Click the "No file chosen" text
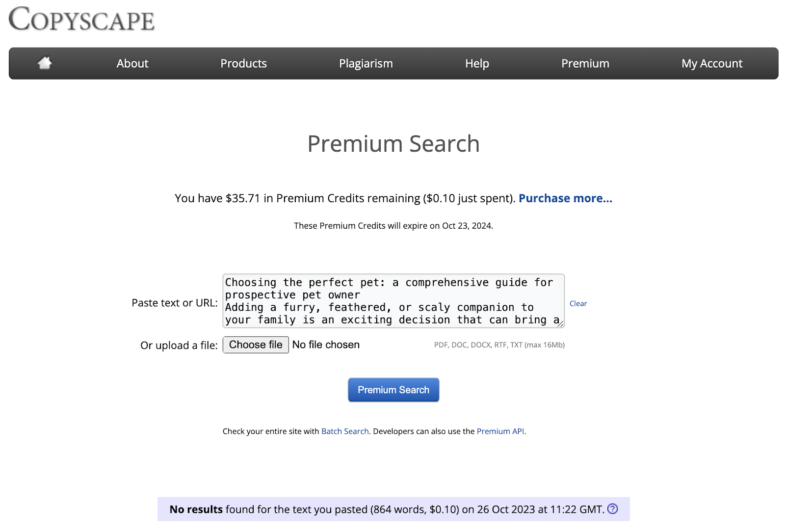 click(326, 345)
